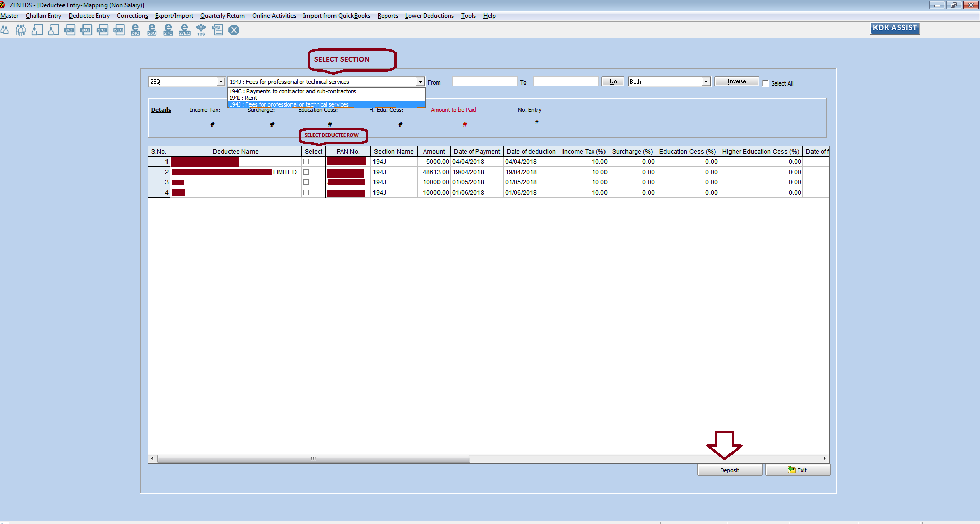Click the To date input field

tap(566, 81)
